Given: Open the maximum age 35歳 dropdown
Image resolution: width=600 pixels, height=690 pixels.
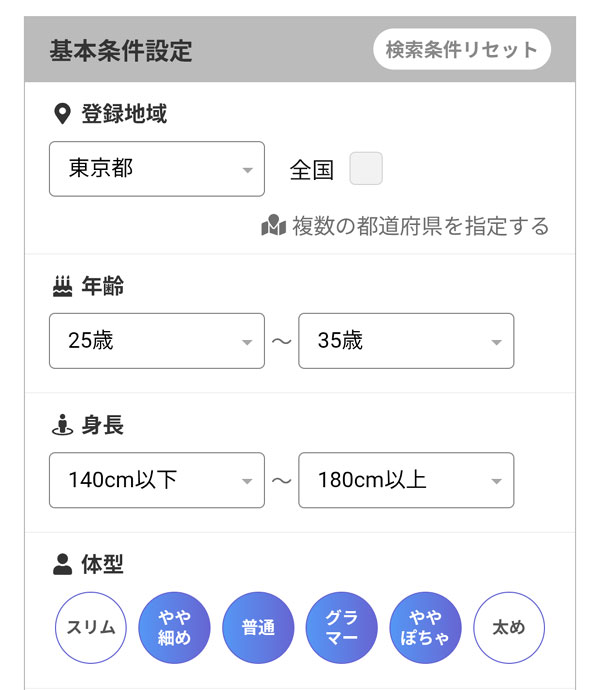Looking at the screenshot, I should (406, 341).
